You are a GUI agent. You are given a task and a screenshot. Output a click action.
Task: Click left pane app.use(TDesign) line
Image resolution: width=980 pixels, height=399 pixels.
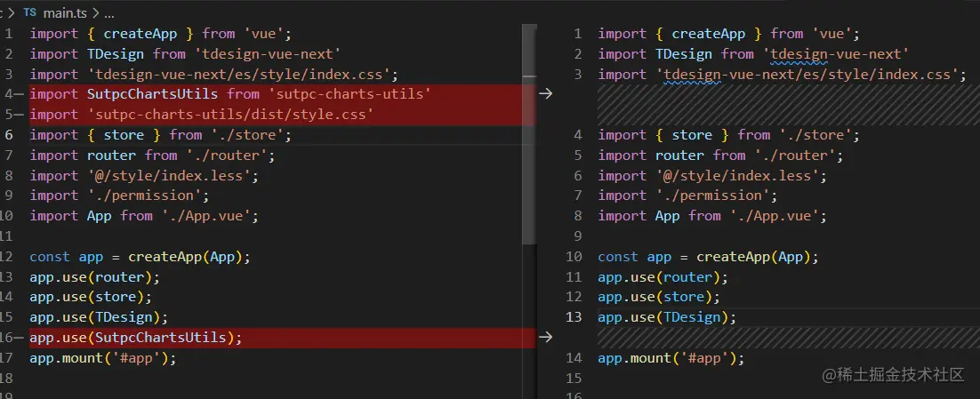coord(99,317)
